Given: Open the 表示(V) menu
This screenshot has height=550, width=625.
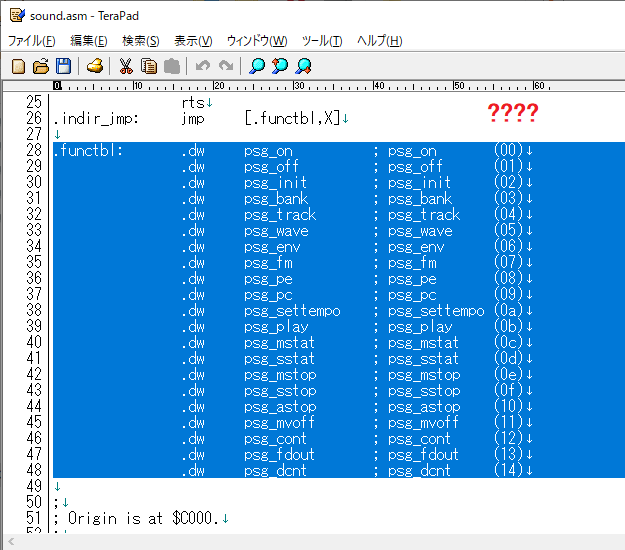Looking at the screenshot, I should (x=193, y=41).
